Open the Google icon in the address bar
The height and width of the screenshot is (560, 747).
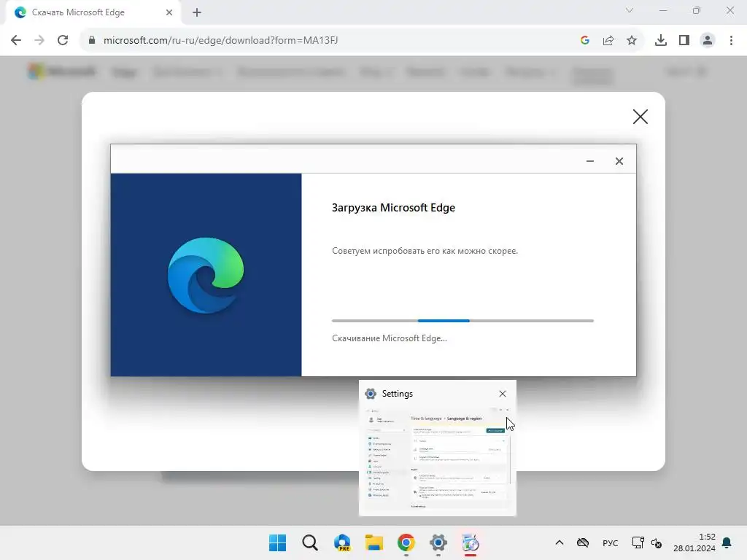click(x=585, y=40)
